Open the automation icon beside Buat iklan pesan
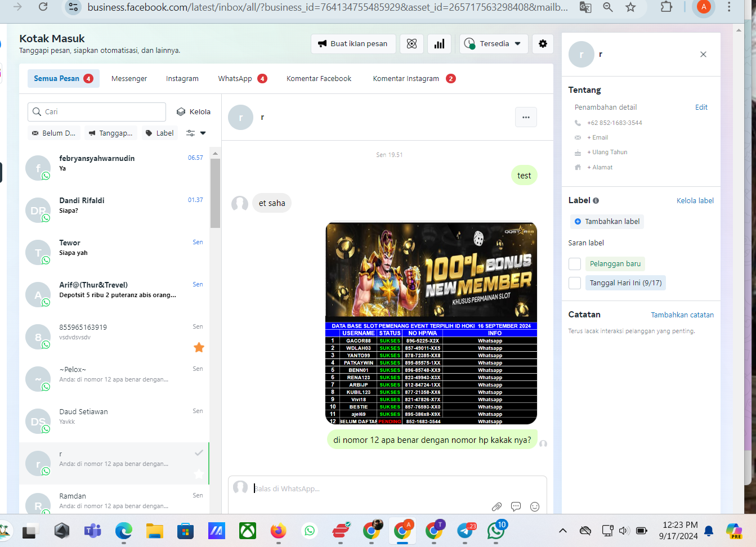The image size is (756, 547). click(412, 44)
